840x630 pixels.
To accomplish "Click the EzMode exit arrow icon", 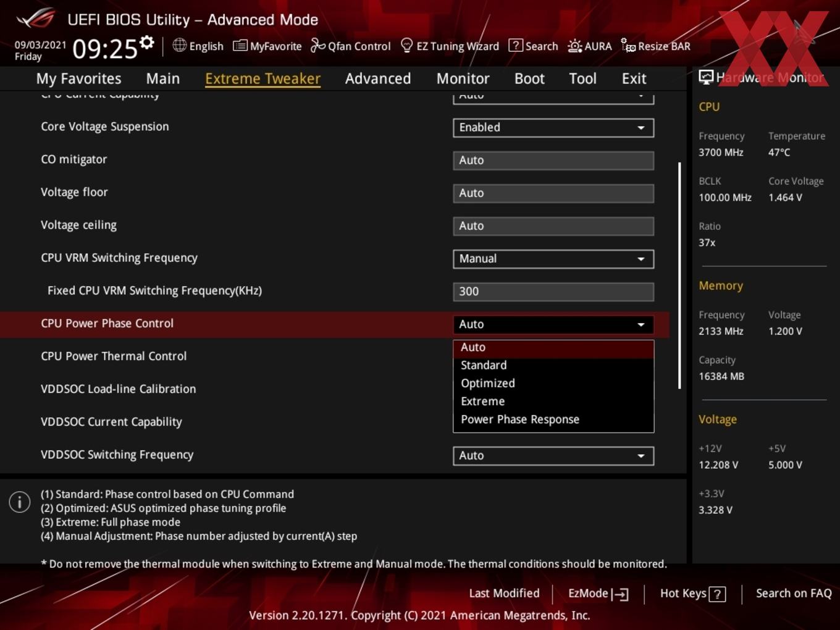I will coord(620,594).
